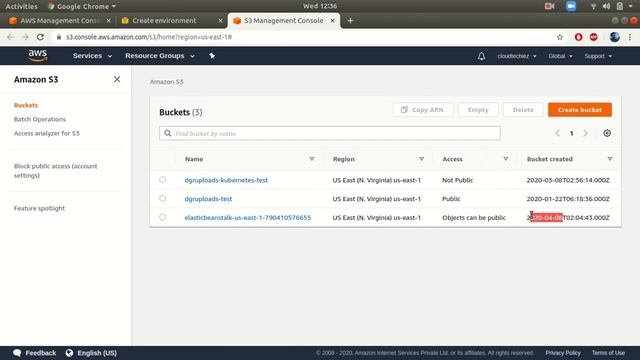Click the Create bucket button
The height and width of the screenshot is (360, 640).
[x=580, y=109]
